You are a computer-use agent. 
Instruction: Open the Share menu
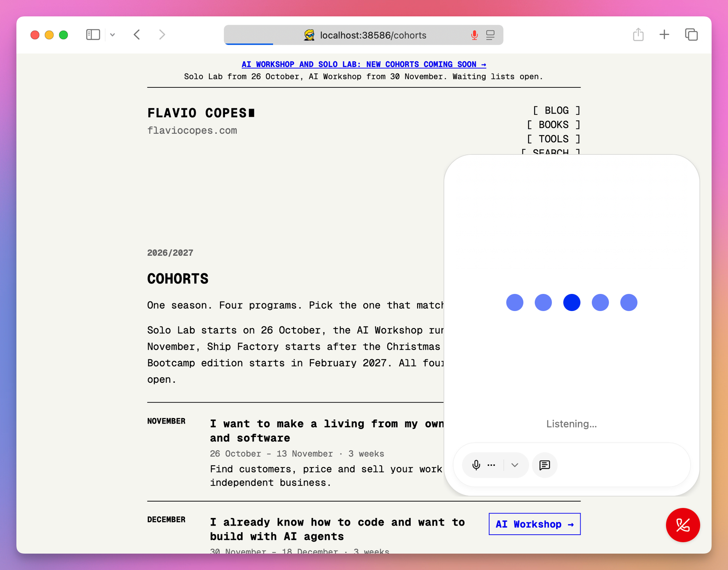point(638,35)
